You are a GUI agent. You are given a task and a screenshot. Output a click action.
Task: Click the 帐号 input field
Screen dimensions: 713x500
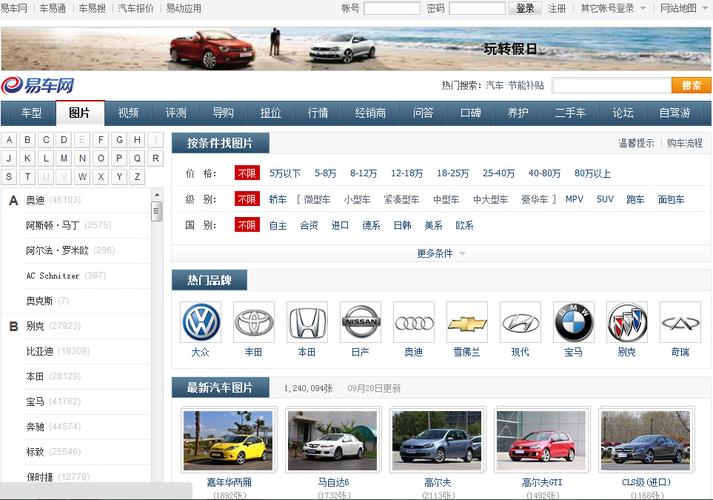(x=392, y=8)
